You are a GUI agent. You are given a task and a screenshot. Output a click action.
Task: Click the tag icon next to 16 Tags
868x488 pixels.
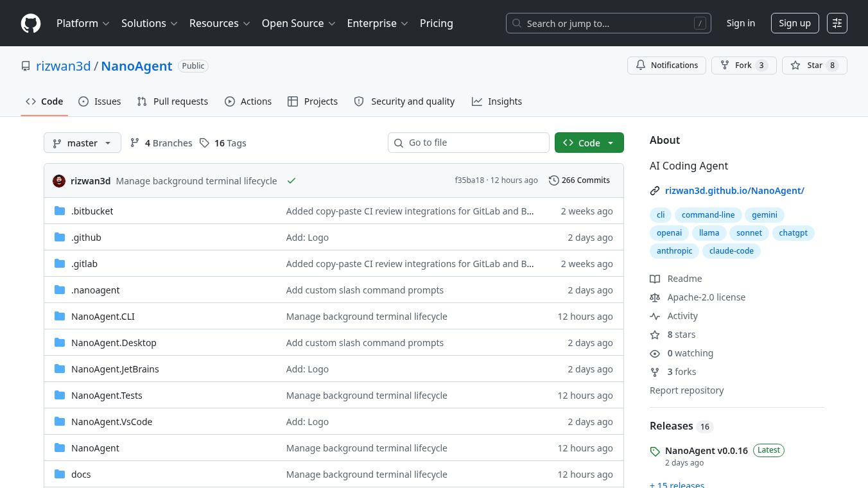pos(204,143)
